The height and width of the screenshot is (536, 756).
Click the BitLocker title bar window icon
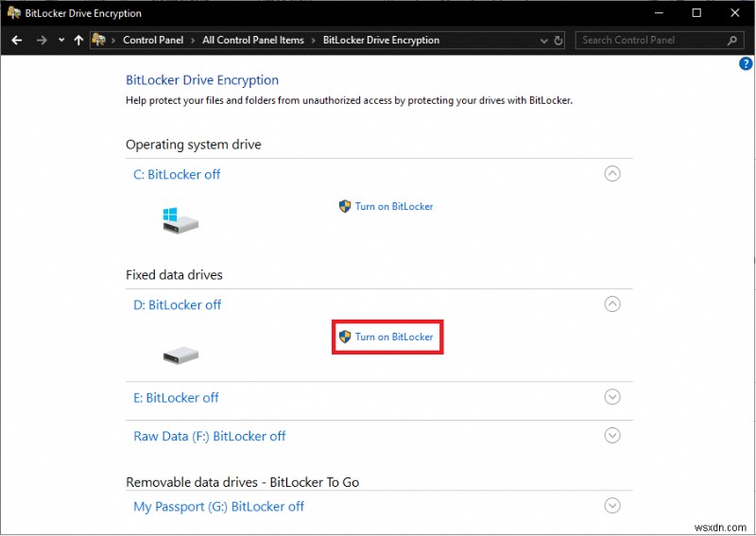[x=13, y=12]
